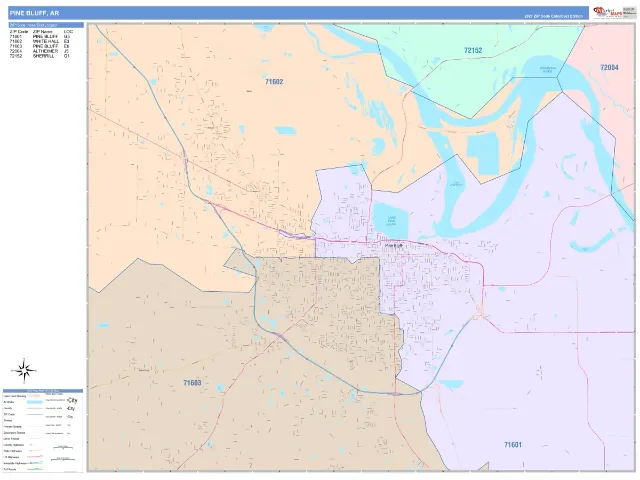Click the PINE BLUFF, AR title

tap(34, 13)
